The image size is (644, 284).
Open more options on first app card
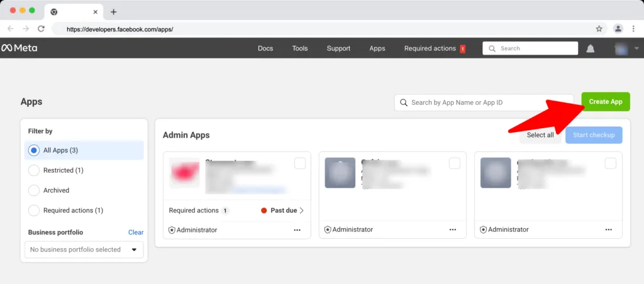pos(297,230)
